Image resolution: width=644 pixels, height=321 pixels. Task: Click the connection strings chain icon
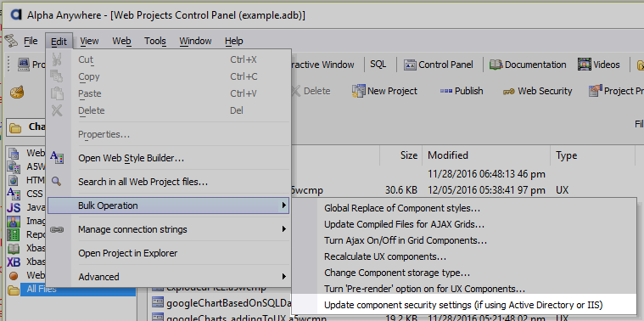57,229
